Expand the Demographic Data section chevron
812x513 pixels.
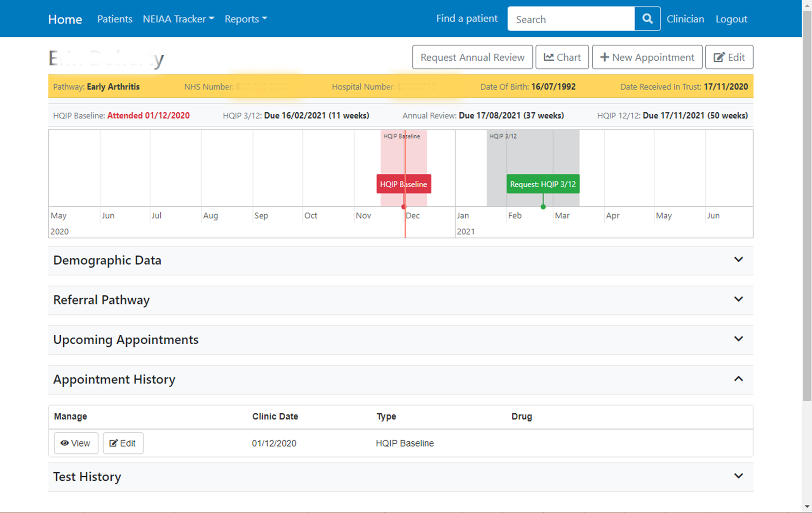(x=738, y=259)
